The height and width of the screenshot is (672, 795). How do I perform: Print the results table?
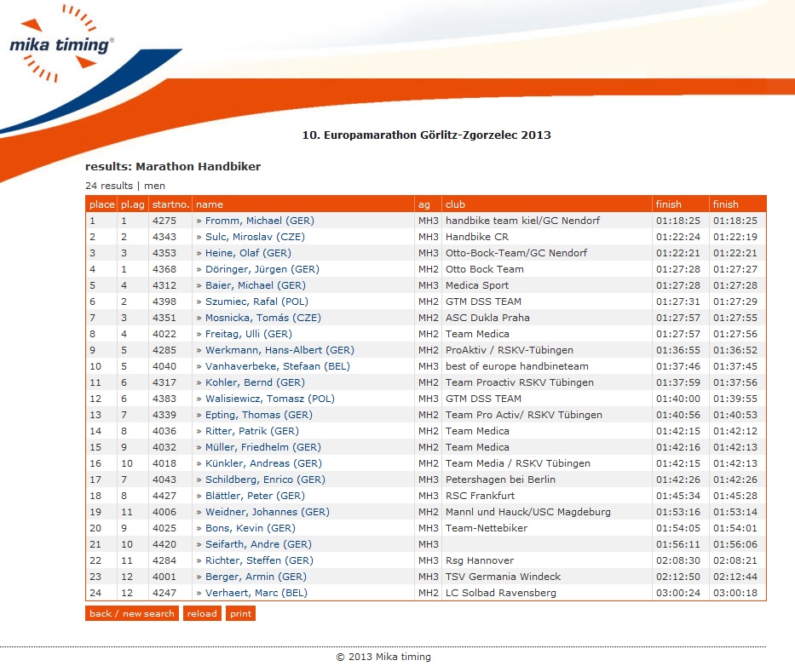point(240,614)
